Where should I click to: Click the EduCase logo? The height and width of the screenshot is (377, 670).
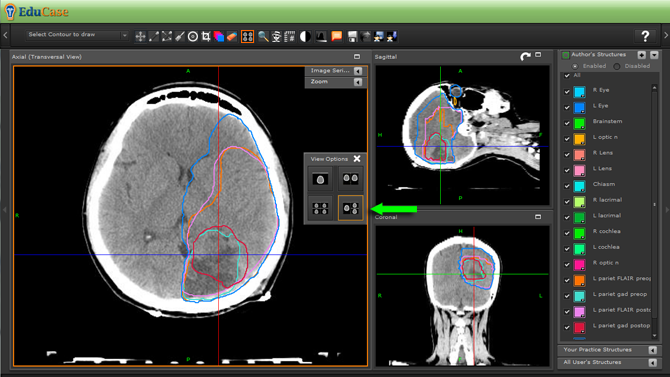coord(37,12)
